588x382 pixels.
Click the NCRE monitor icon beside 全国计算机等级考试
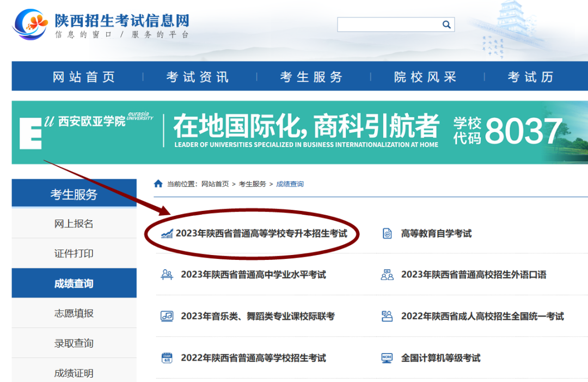pos(387,358)
